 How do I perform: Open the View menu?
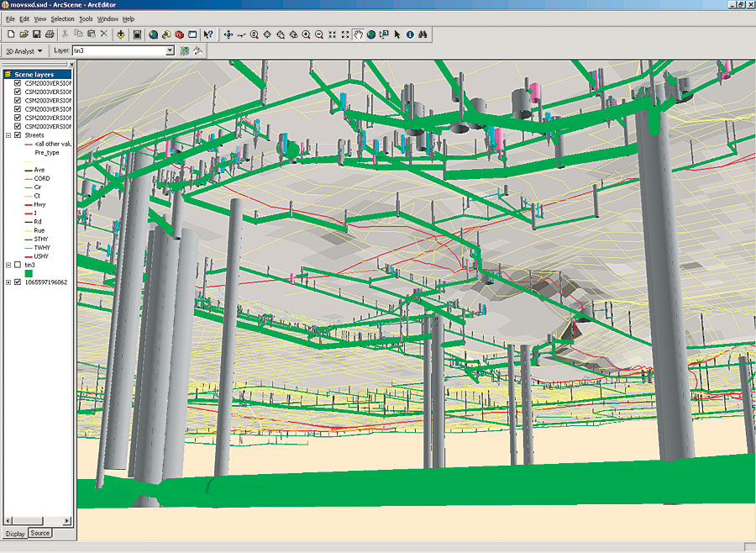(40, 19)
